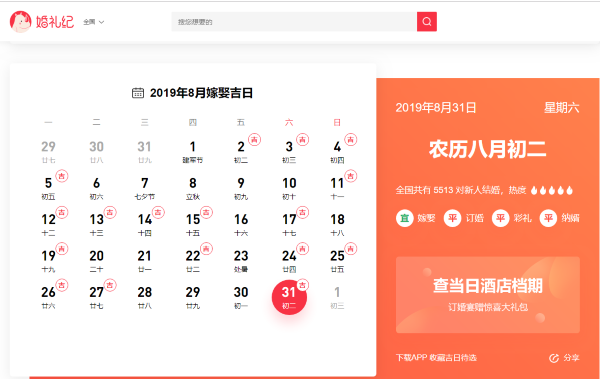Choose August 5 初五 date
600x379 pixels.
48,188
